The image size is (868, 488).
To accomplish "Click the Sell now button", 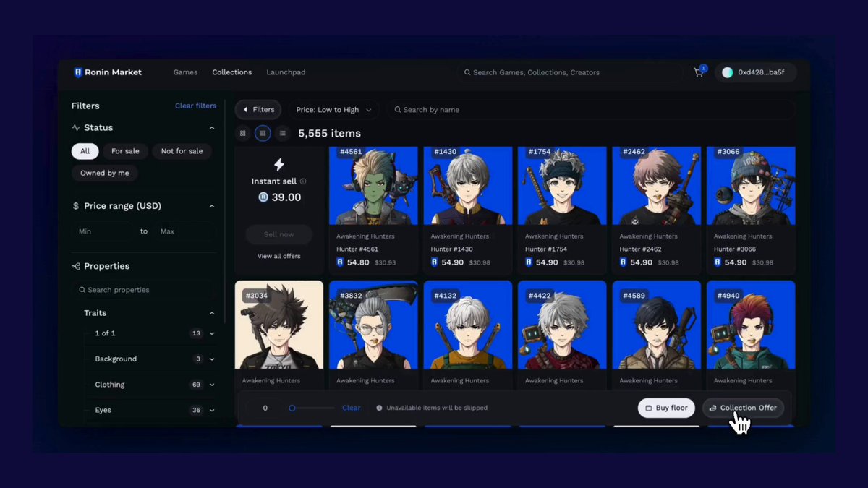I will tap(279, 234).
